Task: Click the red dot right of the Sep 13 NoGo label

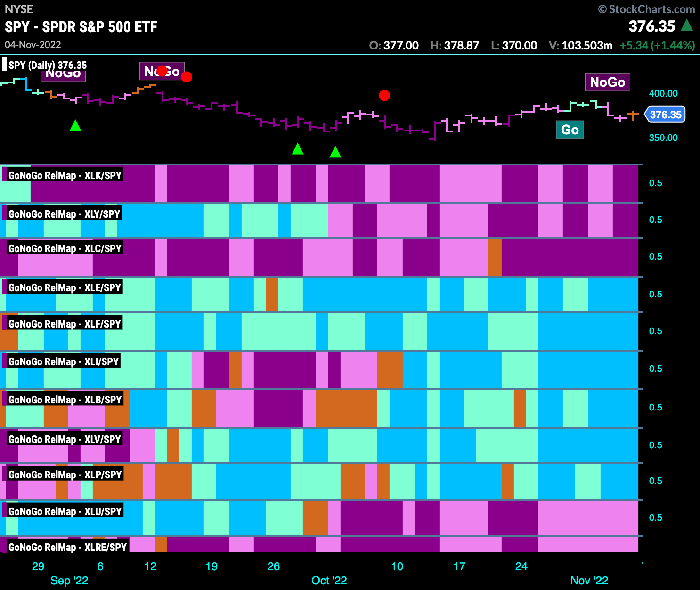Action: click(x=187, y=77)
